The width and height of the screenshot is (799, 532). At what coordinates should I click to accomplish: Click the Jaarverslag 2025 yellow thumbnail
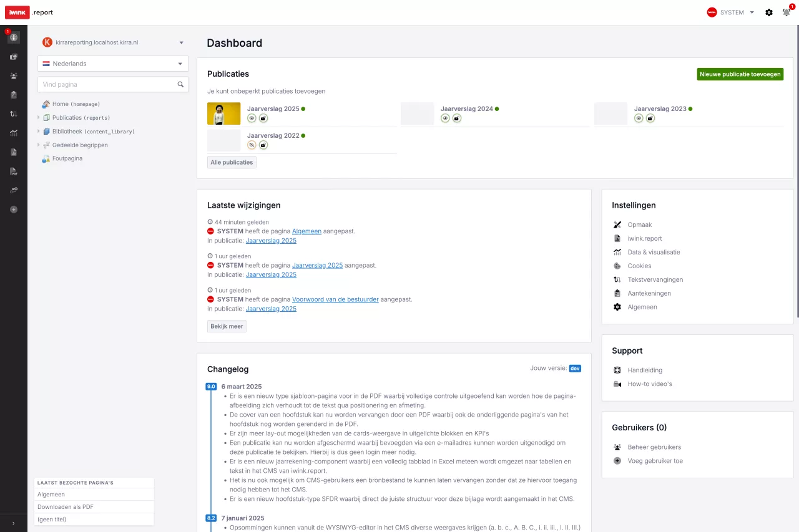223,114
